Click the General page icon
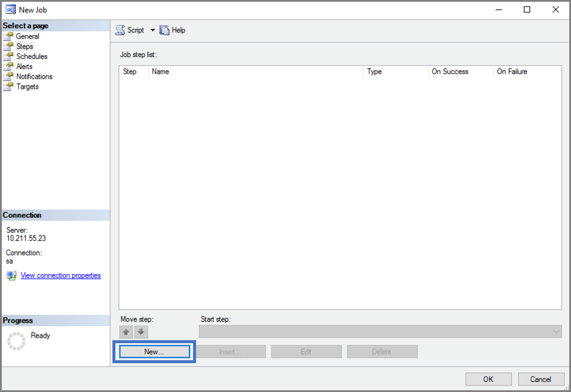The height and width of the screenshot is (392, 571). (x=8, y=36)
